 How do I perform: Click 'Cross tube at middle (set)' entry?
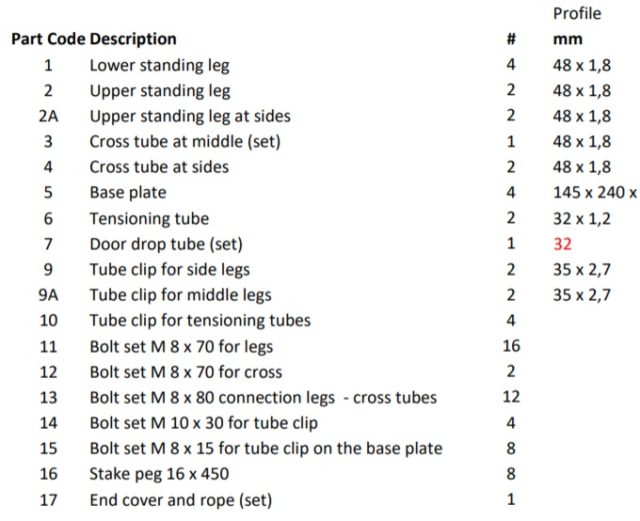pos(185,142)
